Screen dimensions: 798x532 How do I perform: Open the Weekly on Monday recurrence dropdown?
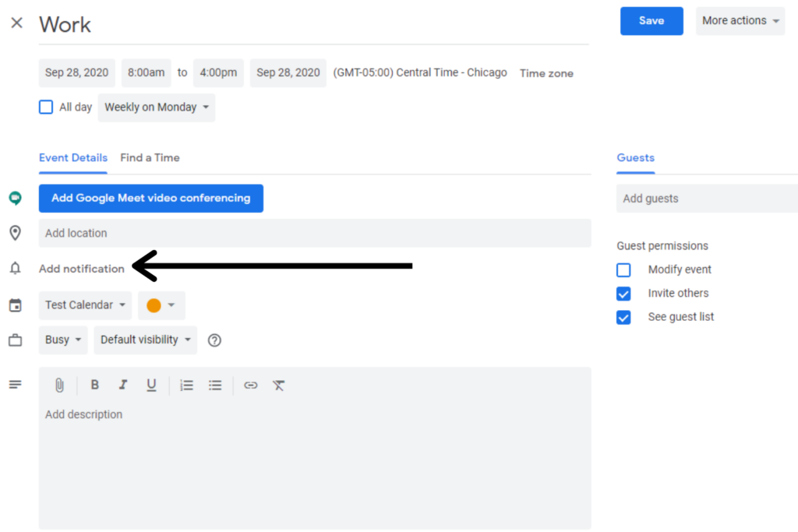[157, 107]
